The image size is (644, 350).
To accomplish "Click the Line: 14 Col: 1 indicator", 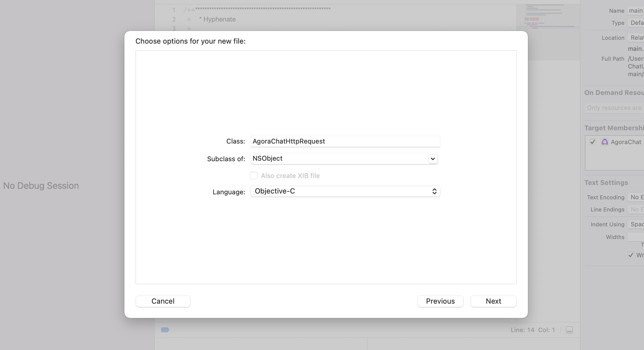I will tap(533, 330).
